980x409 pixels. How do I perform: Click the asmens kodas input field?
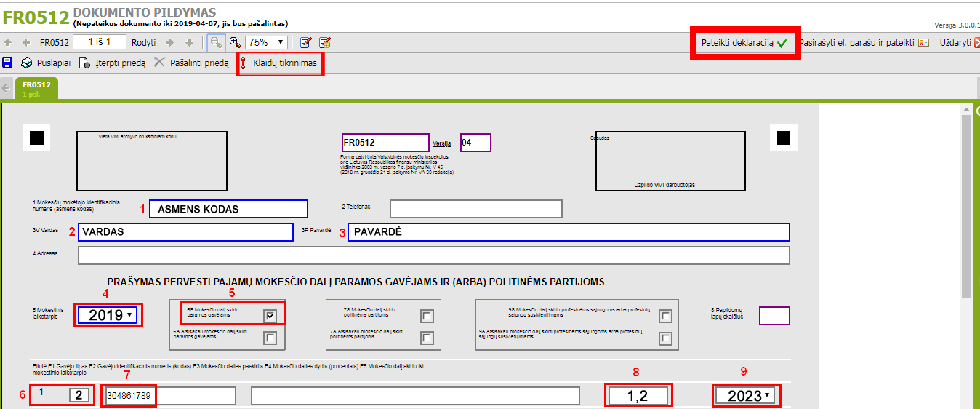point(228,209)
